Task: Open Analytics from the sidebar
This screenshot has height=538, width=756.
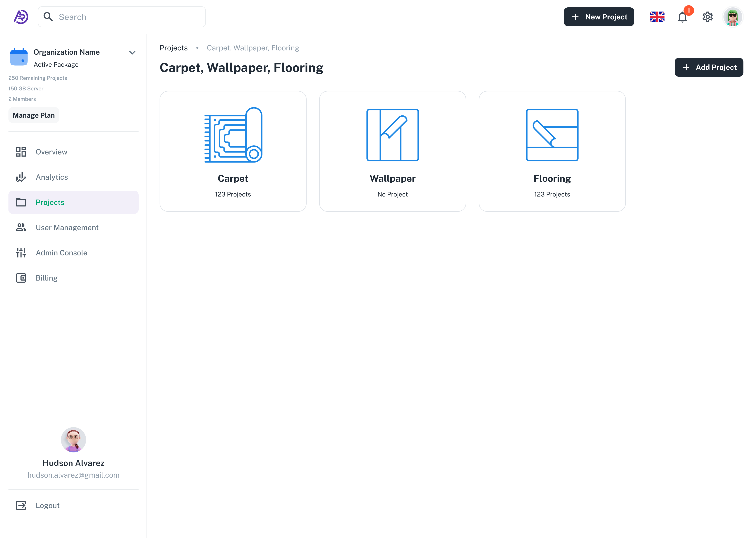Action: [x=52, y=177]
